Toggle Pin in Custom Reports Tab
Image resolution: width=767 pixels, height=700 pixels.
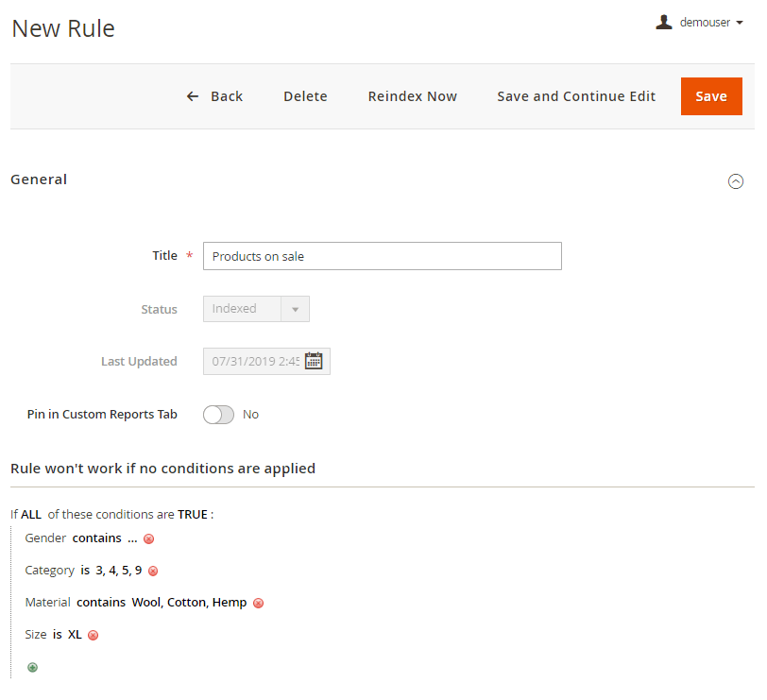point(218,415)
